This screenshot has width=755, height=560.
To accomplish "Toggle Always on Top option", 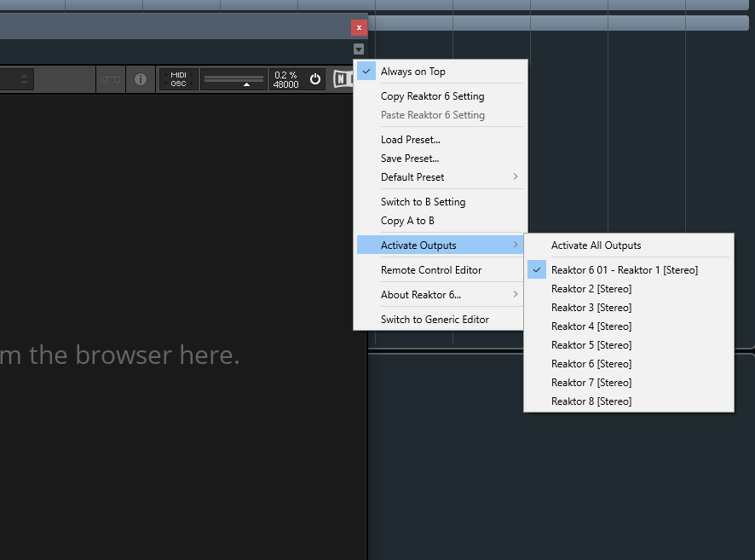I will pos(440,72).
